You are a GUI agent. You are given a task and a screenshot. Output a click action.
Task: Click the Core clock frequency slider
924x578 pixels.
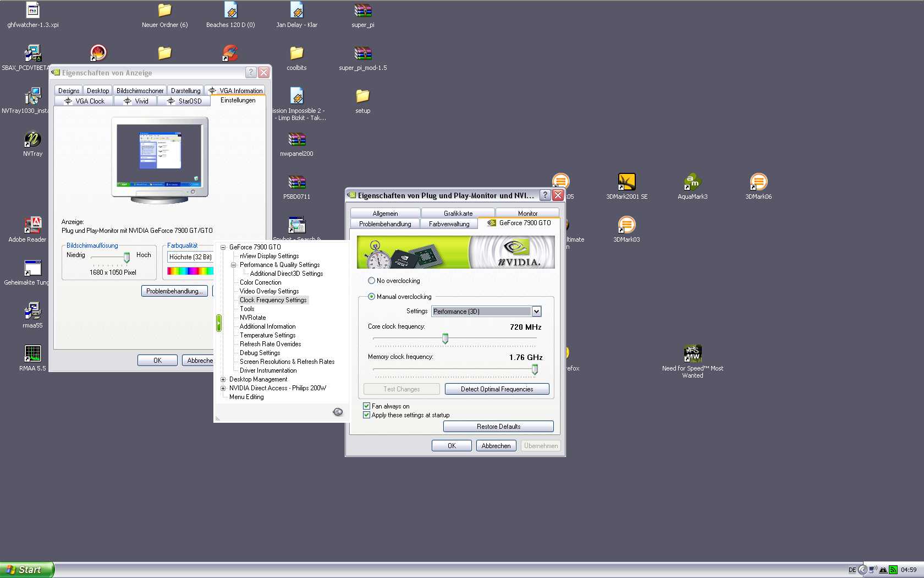point(445,339)
